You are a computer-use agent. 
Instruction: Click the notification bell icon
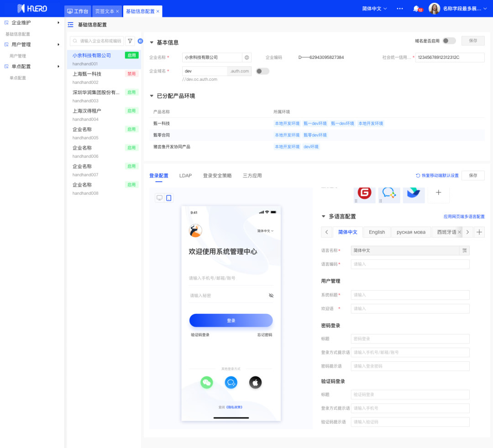(416, 9)
